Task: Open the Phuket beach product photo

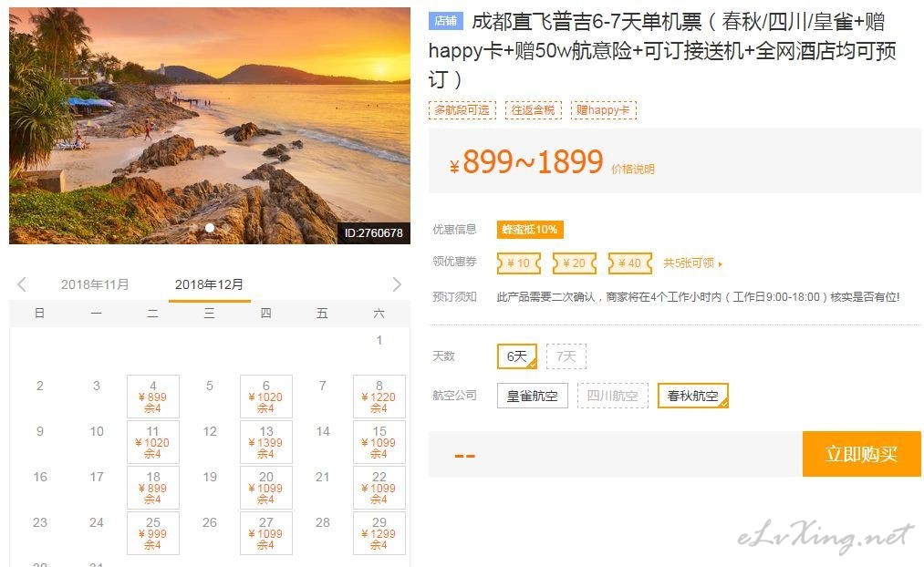Action: click(210, 126)
